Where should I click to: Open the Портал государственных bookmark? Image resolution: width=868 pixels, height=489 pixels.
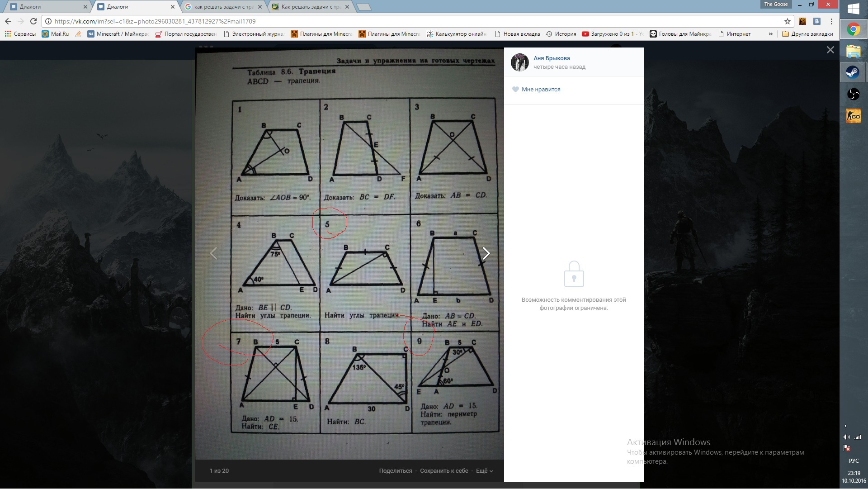(x=186, y=34)
